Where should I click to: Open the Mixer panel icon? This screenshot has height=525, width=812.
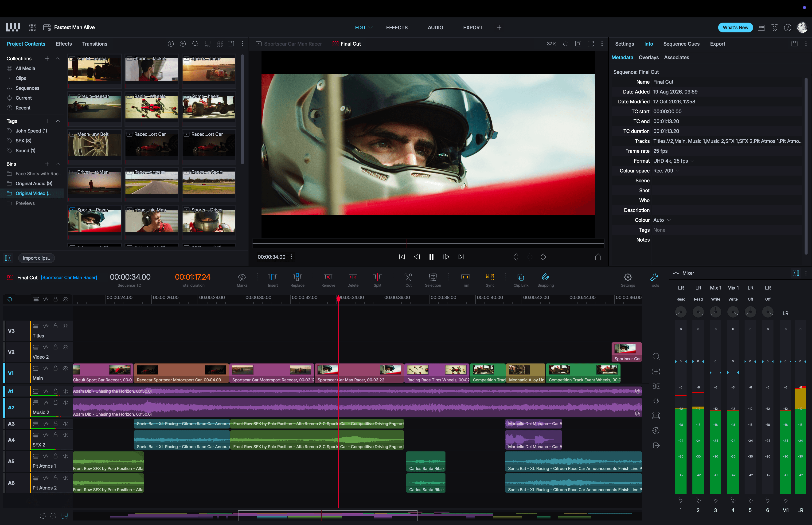point(676,273)
